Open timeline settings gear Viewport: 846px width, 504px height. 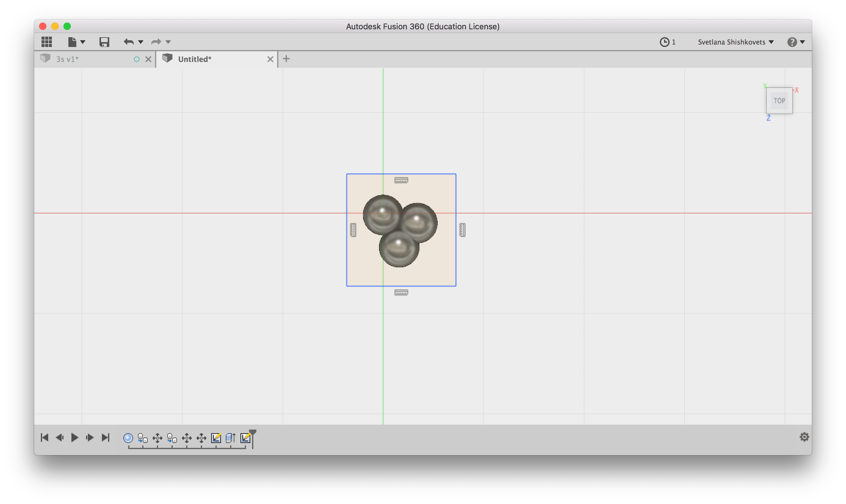pyautogui.click(x=804, y=437)
